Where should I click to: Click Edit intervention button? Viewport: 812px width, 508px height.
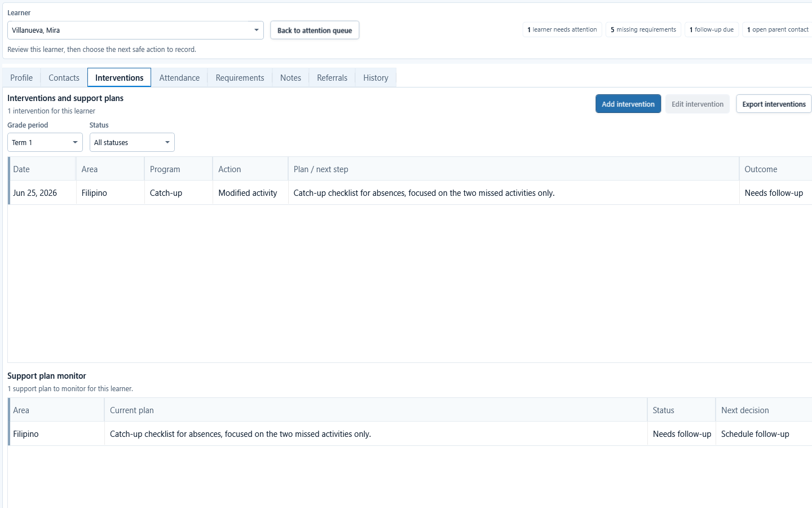pyautogui.click(x=698, y=104)
